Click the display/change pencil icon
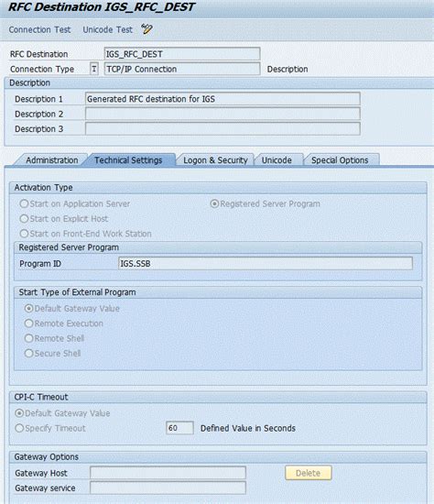 pos(146,29)
